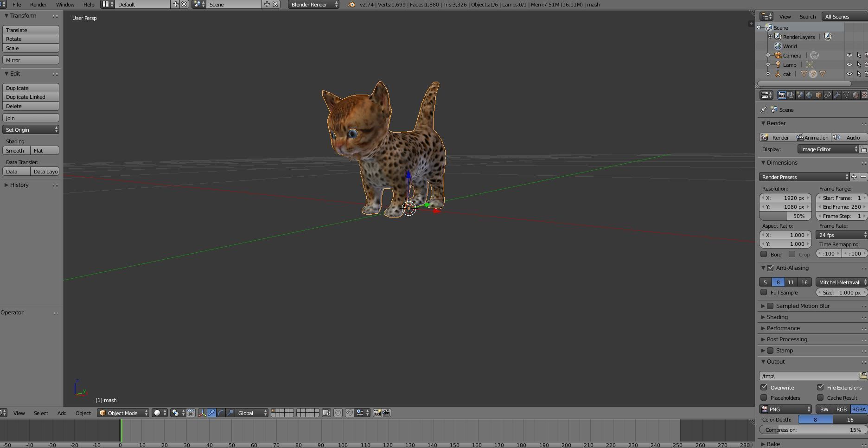Select the translate manipulator arrow icon
This screenshot has width=868, height=448.
coord(211,413)
